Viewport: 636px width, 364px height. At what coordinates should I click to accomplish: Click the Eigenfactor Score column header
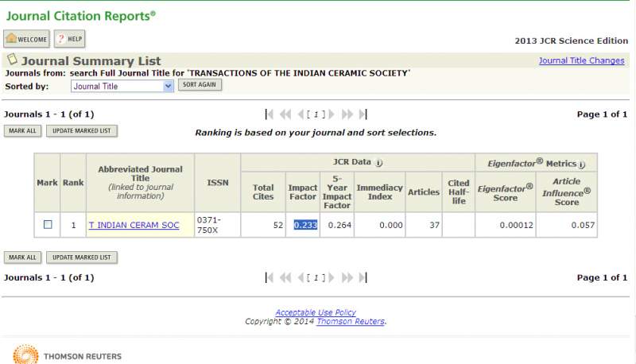point(506,193)
